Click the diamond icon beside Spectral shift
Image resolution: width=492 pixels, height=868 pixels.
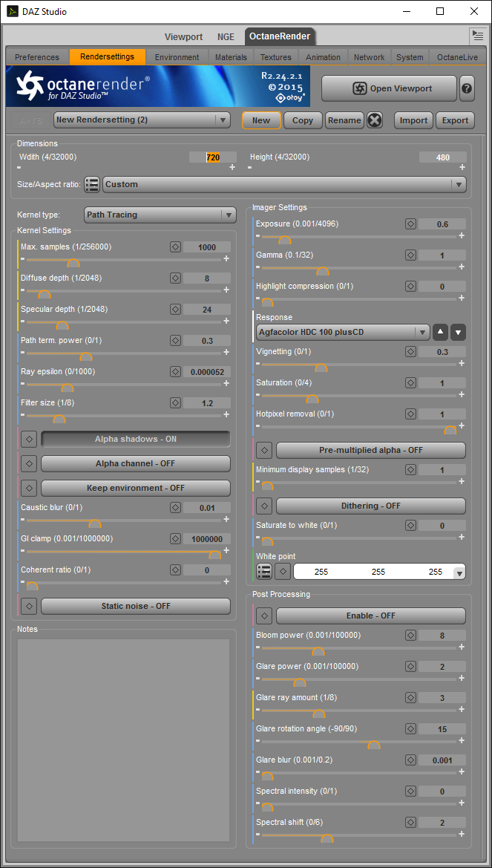[x=410, y=823]
